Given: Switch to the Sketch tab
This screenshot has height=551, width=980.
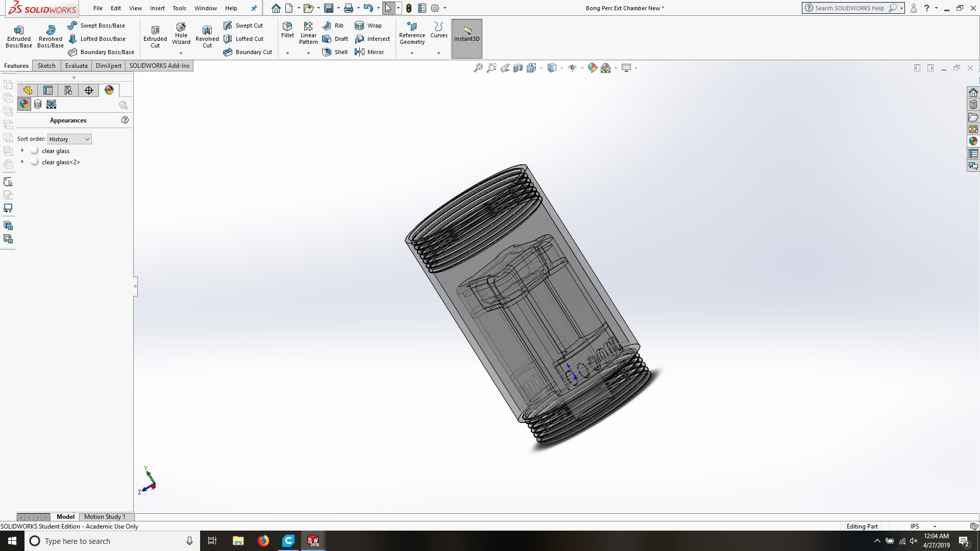Looking at the screenshot, I should tap(46, 66).
